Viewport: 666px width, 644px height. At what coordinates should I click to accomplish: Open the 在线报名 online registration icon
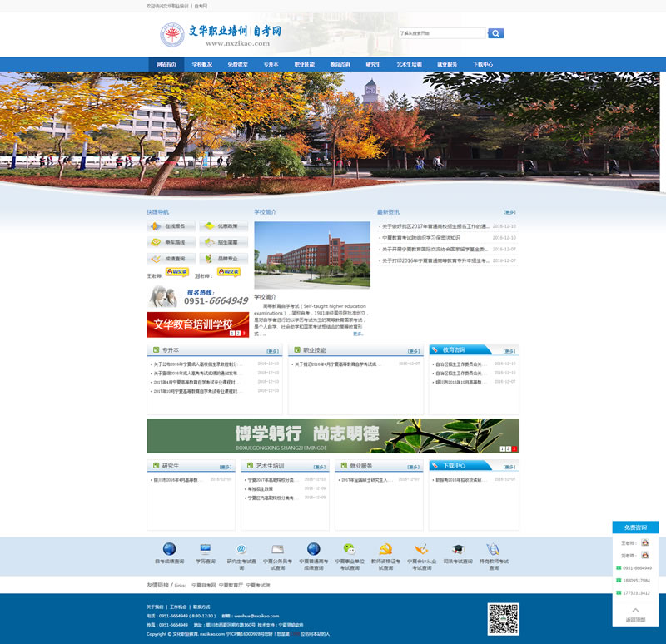[171, 225]
